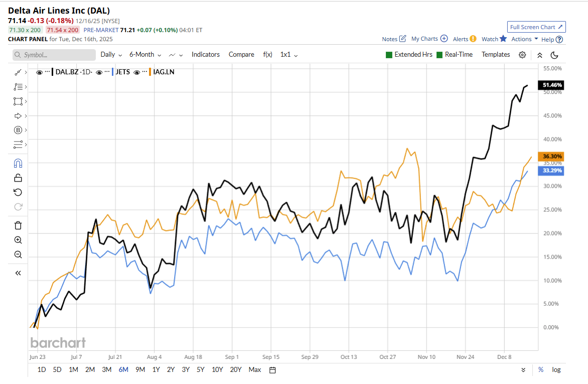Screen dimensions: 588x384
Task: Toggle the Extended Hrs checkbox
Action: click(389, 55)
